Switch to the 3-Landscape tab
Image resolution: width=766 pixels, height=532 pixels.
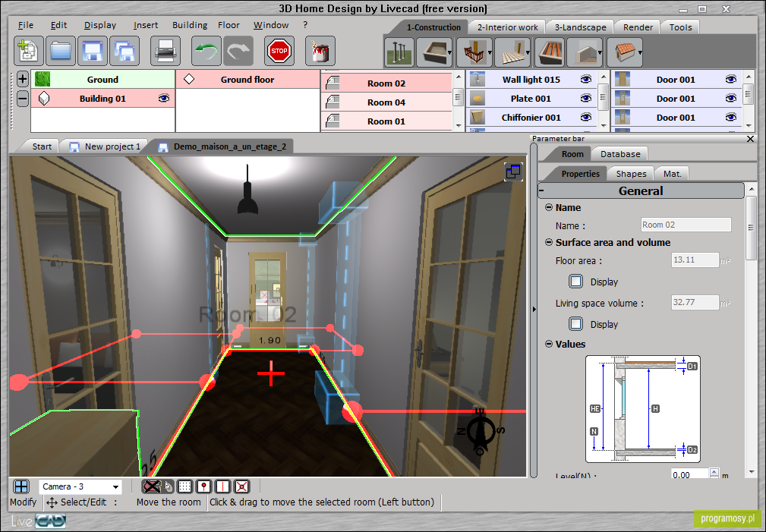[x=580, y=27]
